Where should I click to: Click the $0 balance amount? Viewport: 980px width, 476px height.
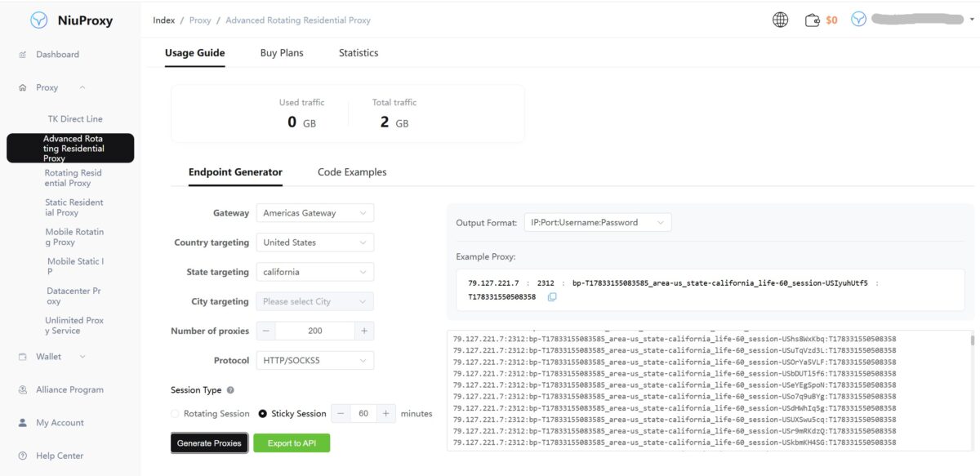tap(831, 20)
